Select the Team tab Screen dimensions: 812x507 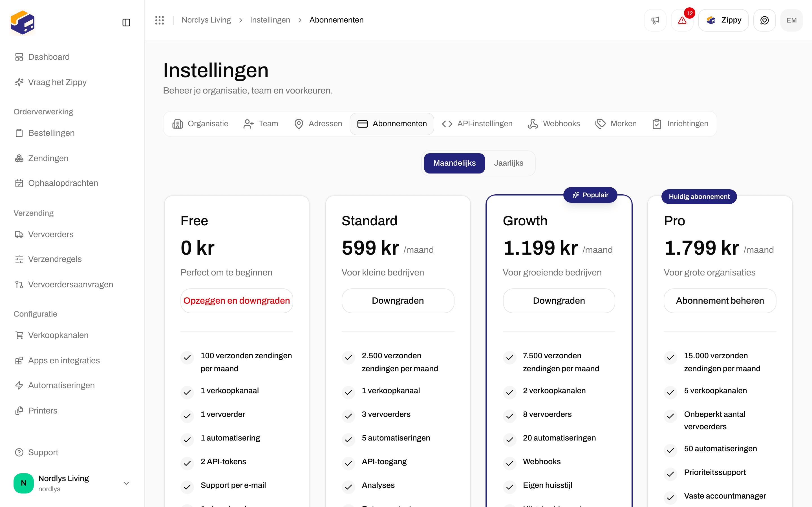(x=261, y=124)
